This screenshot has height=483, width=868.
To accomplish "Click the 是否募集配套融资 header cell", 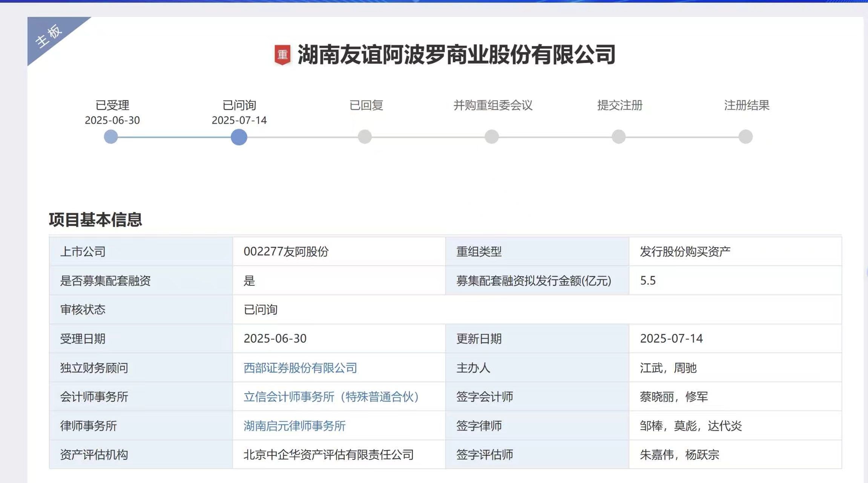I will coord(141,280).
